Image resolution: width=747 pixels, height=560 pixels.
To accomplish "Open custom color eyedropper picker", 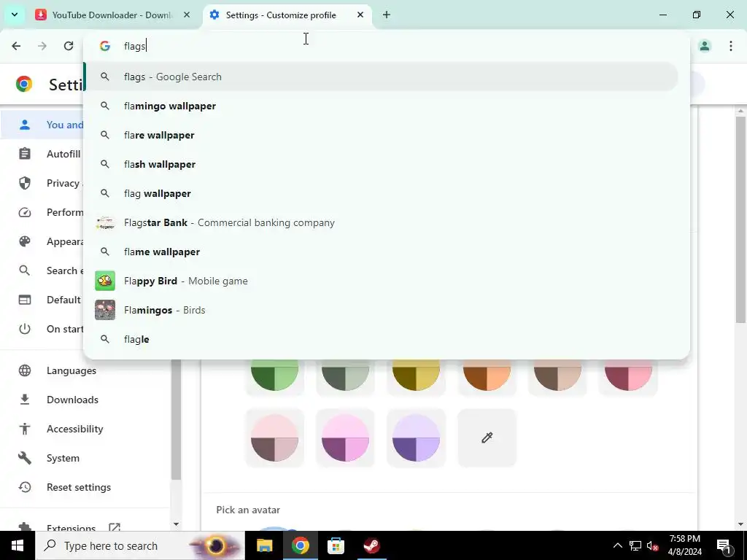I will (x=487, y=438).
